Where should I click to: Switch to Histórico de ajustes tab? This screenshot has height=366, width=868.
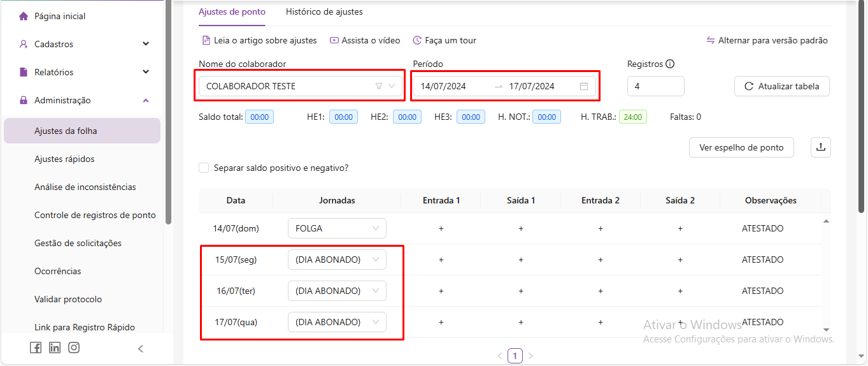coord(324,11)
